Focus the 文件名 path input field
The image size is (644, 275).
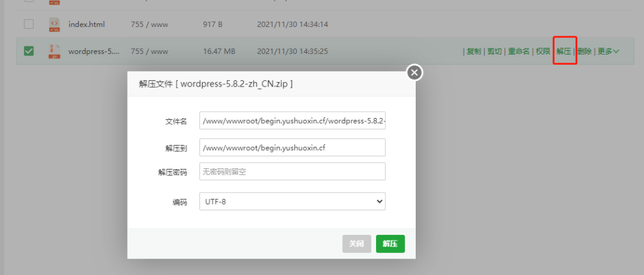[292, 121]
